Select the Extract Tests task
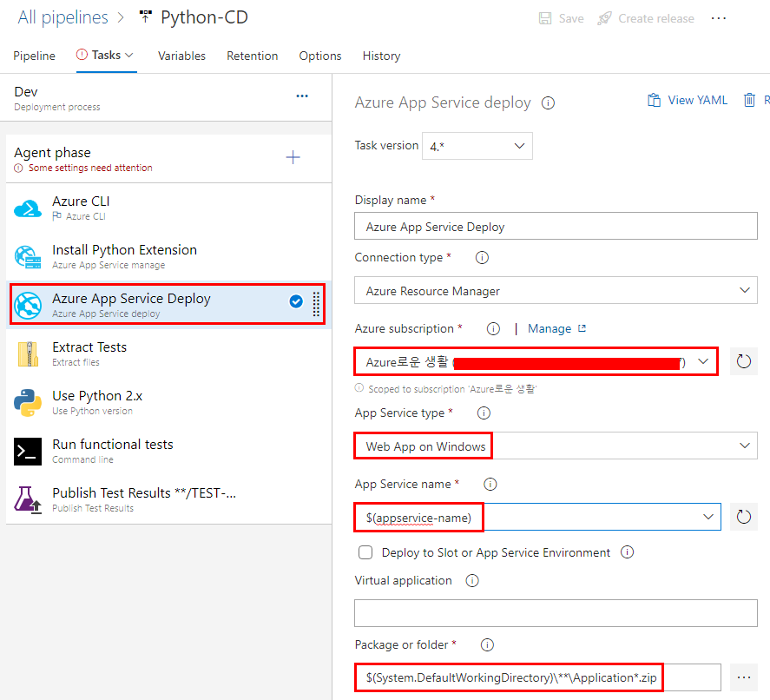770x700 pixels. (169, 353)
